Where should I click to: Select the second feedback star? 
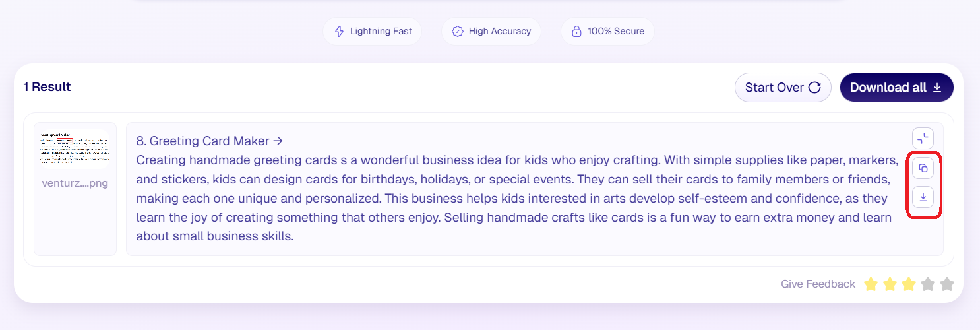tap(890, 284)
